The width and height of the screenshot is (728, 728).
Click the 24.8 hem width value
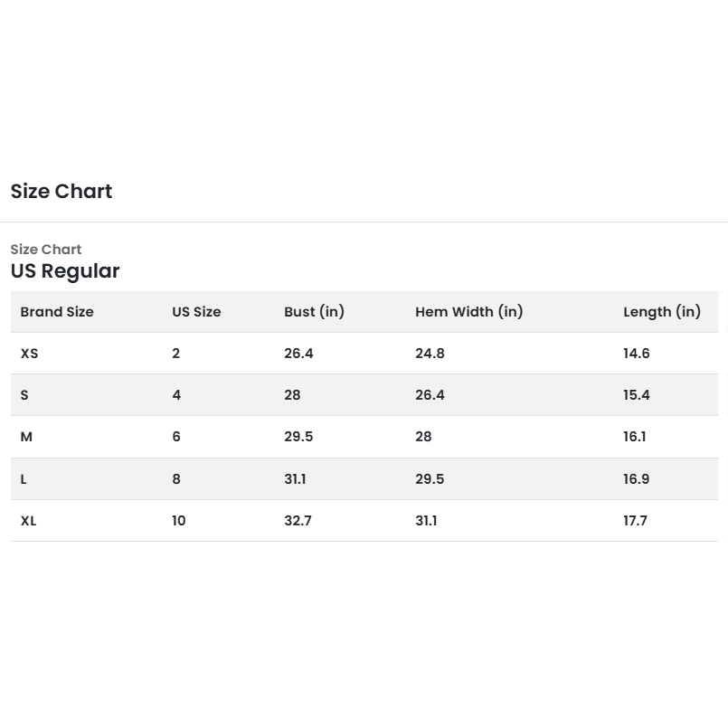430,354
